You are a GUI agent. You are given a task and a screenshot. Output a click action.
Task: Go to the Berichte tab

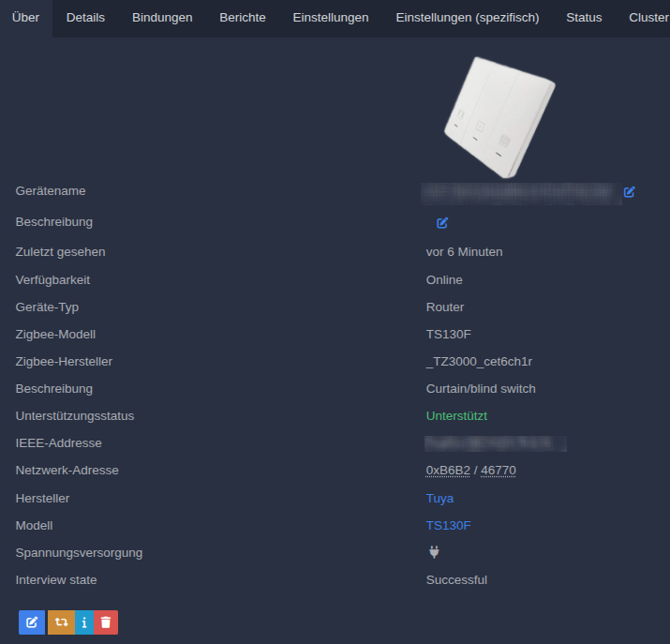coord(243,18)
